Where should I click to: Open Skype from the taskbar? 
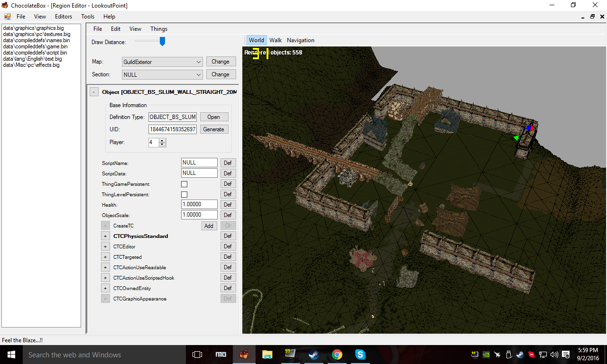coord(360,355)
